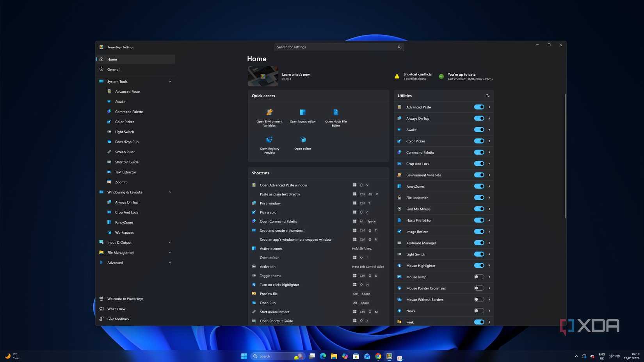Image resolution: width=644 pixels, height=362 pixels.
Task: Expand the Input & Output section
Action: click(x=170, y=242)
